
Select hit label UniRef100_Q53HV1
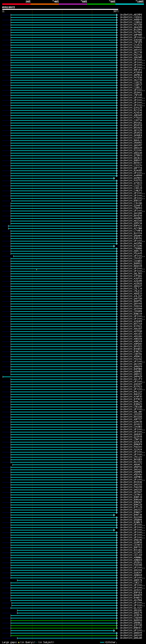pyautogui.click(x=131, y=93)
